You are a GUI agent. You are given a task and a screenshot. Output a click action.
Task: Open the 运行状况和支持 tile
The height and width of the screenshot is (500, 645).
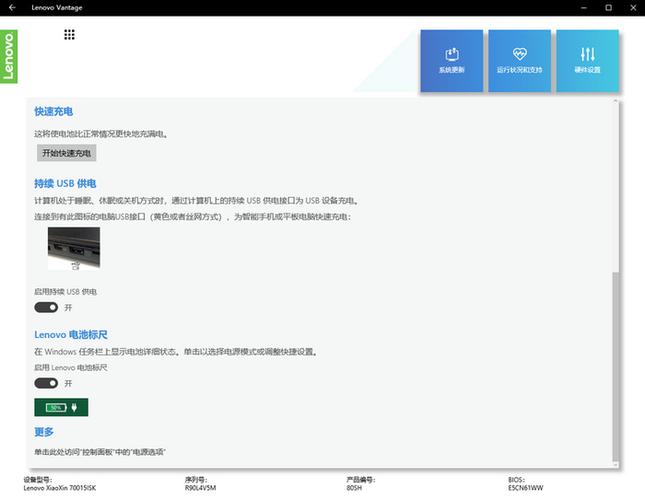point(520,61)
